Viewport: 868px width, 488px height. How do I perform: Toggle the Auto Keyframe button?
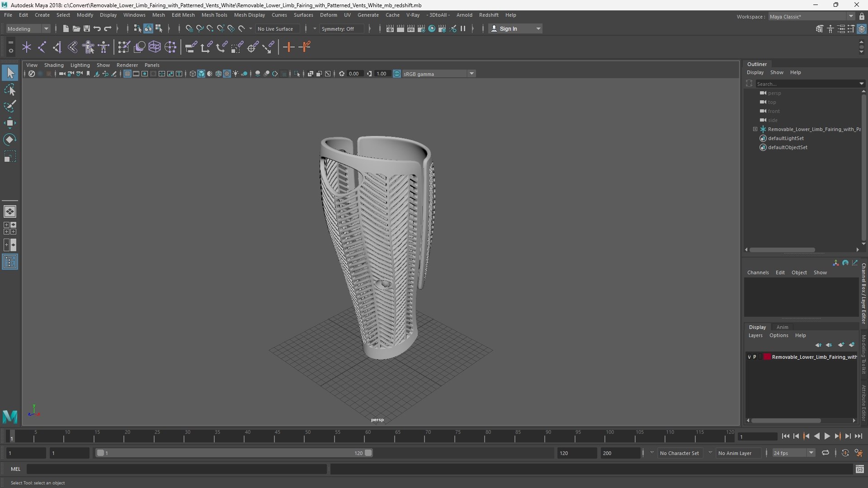[845, 453]
